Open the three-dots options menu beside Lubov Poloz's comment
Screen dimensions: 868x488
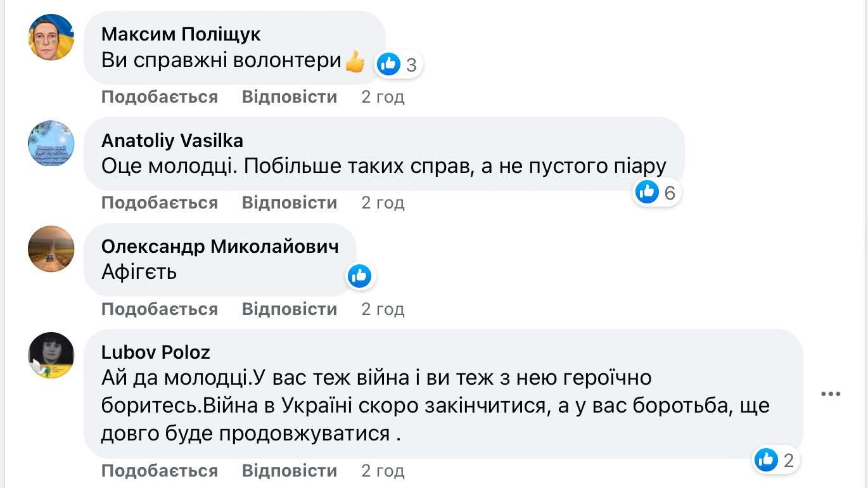[830, 394]
